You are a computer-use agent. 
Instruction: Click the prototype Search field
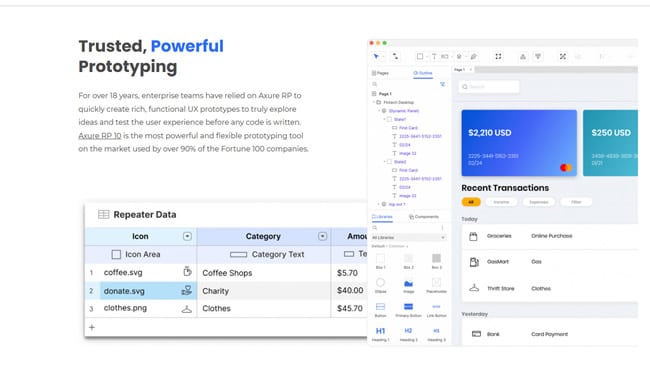point(489,87)
